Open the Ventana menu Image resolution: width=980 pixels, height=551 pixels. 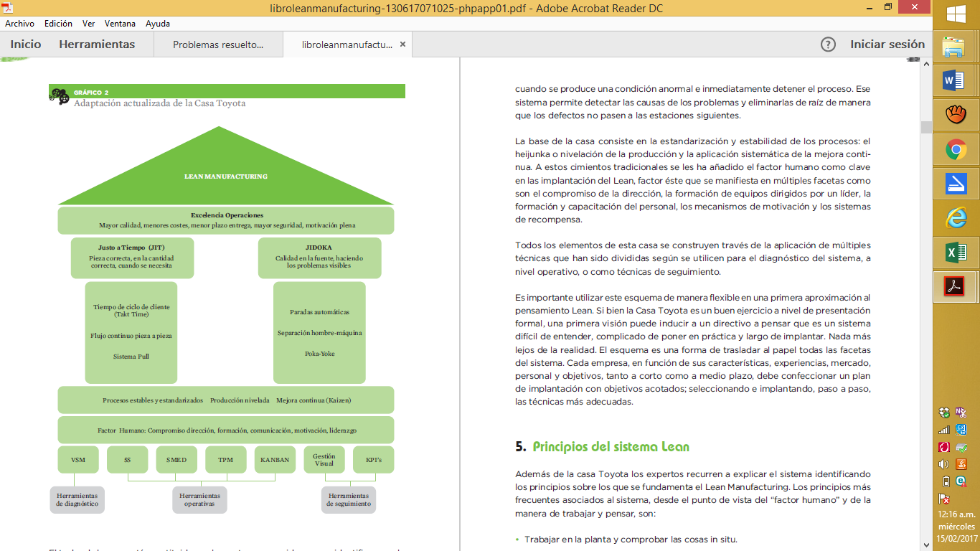pyautogui.click(x=120, y=24)
